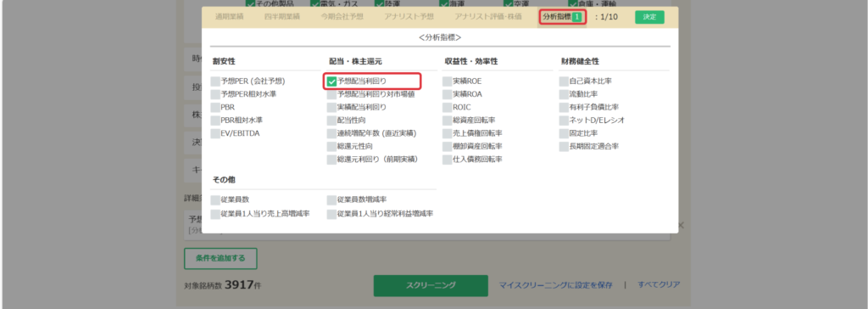Check 連続増配年数 (直近実績) option
Screen dimensions: 868x309
click(331, 133)
